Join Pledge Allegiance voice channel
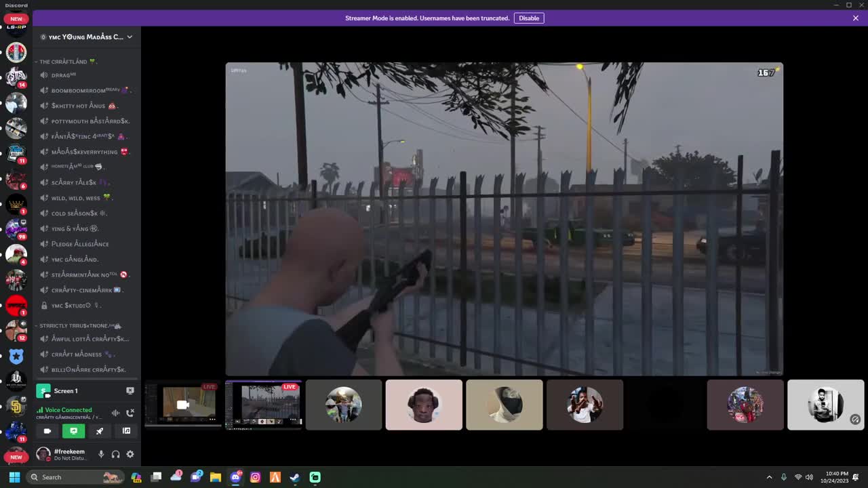This screenshot has height=488, width=868. pyautogui.click(x=80, y=244)
